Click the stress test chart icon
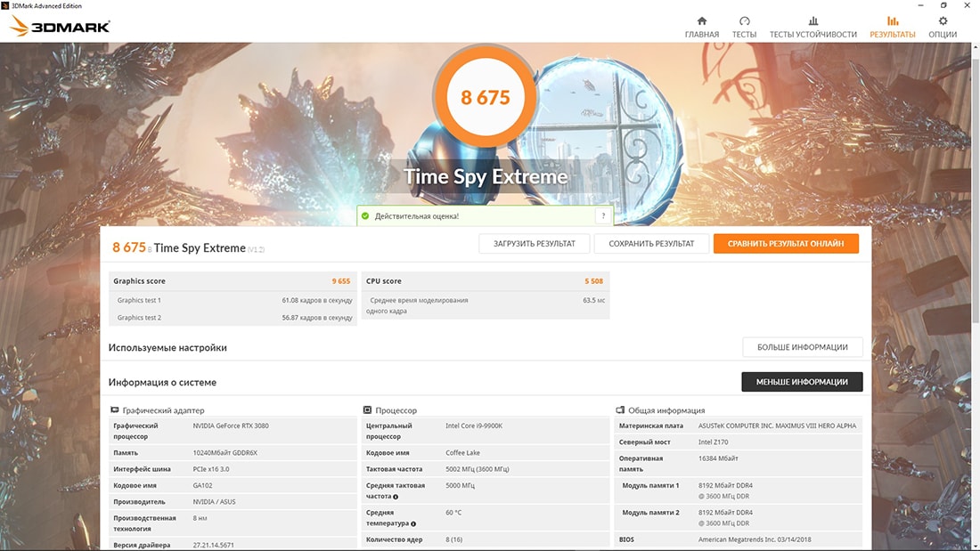Viewport: 980px width, 551px height. (813, 21)
